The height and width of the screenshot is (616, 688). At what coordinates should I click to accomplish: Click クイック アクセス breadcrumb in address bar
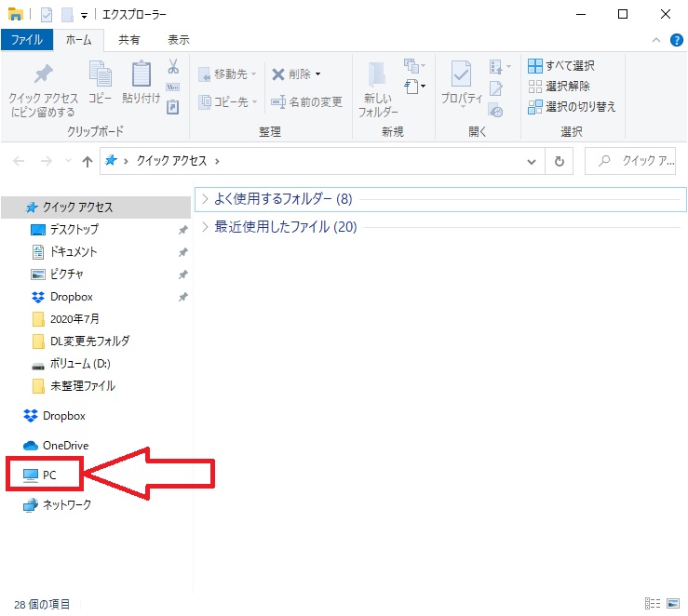pyautogui.click(x=171, y=161)
